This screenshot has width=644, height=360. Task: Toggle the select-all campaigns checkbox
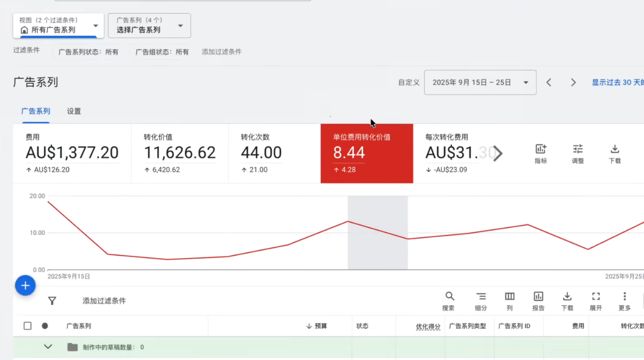point(28,326)
